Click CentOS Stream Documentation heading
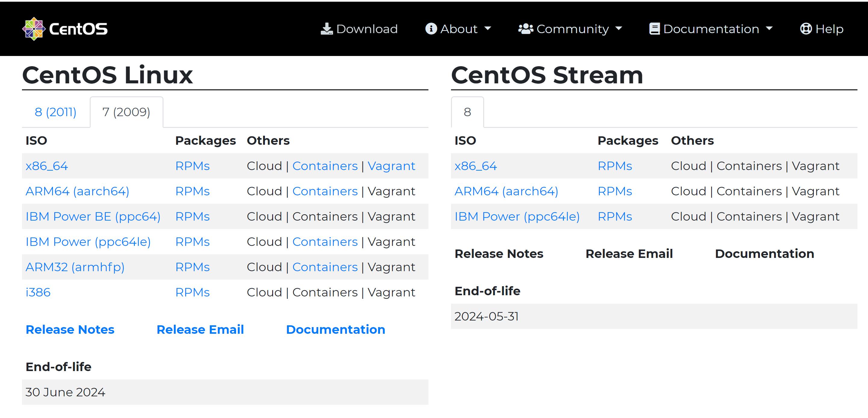The height and width of the screenshot is (418, 868). click(x=764, y=254)
